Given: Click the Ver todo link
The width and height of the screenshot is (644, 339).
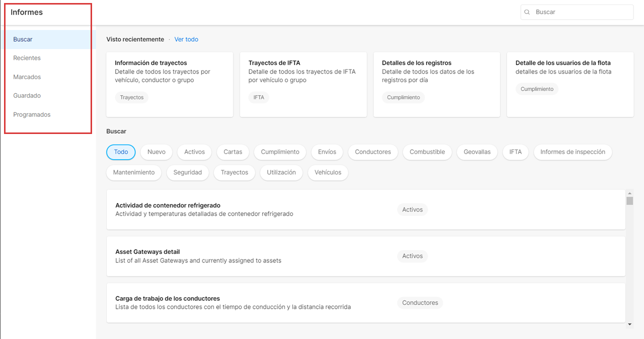Looking at the screenshot, I should (x=186, y=39).
